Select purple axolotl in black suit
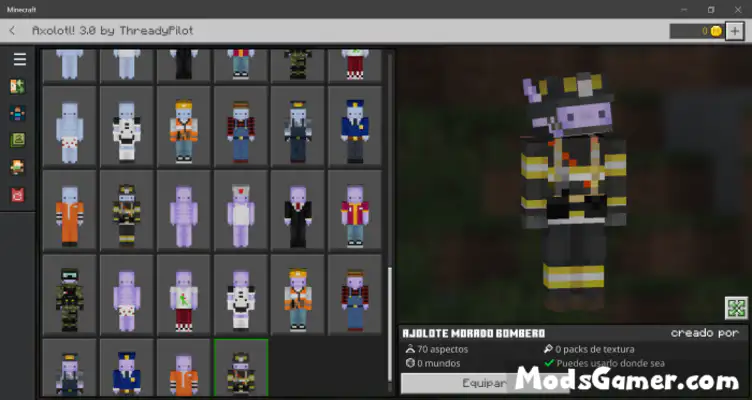This screenshot has height=400, width=752. coord(298,211)
